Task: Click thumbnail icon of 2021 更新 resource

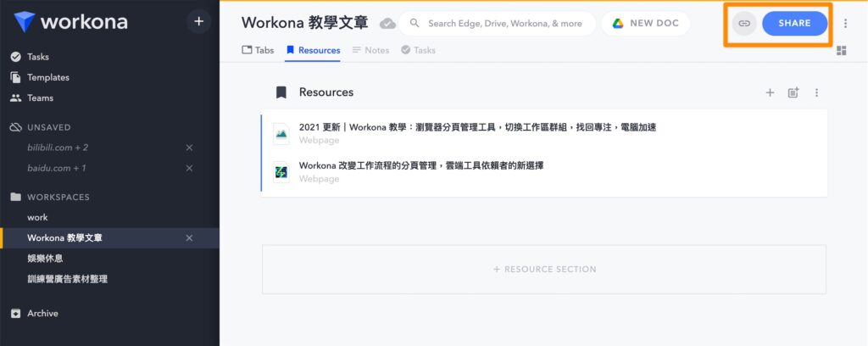Action: (281, 133)
